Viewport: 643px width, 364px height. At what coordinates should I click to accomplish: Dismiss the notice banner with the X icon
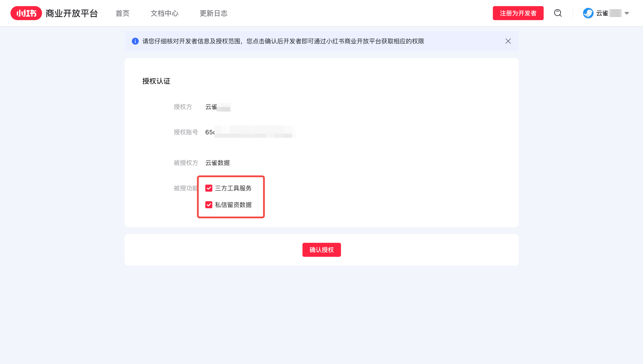tap(508, 41)
